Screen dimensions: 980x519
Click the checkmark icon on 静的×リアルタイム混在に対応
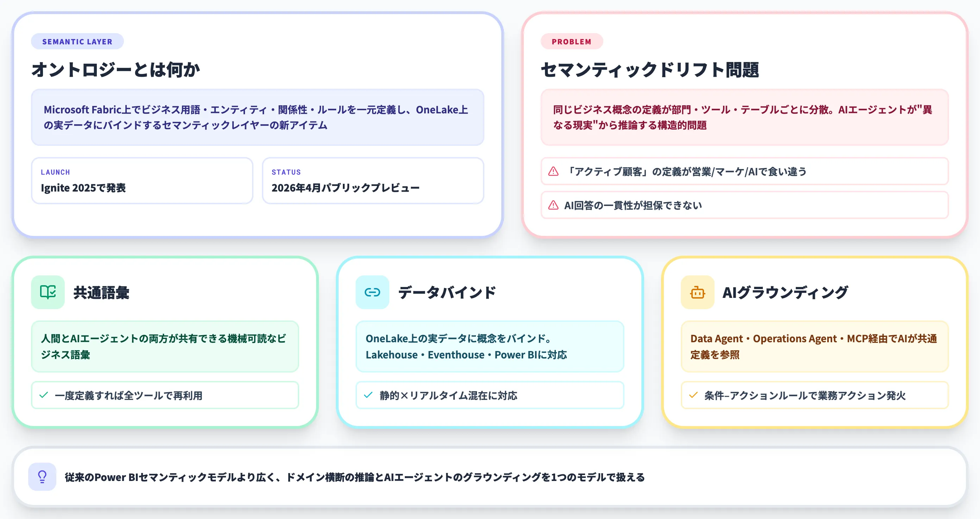point(367,395)
